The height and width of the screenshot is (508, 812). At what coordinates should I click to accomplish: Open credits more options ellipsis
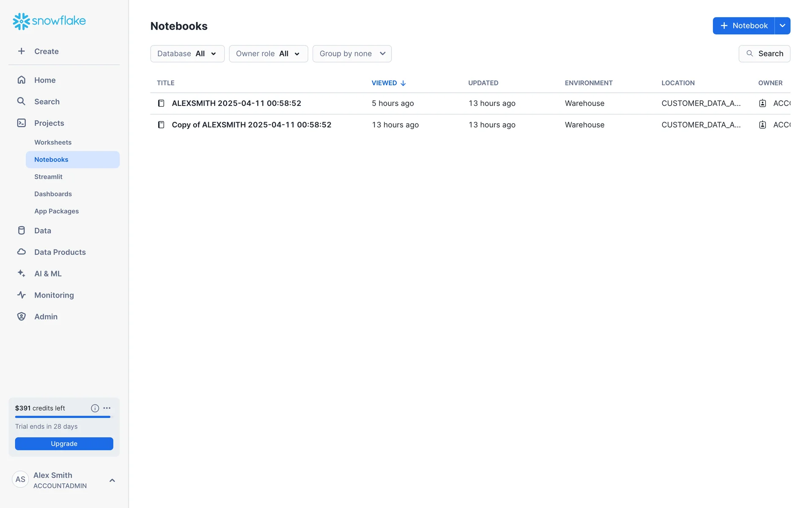pyautogui.click(x=107, y=408)
